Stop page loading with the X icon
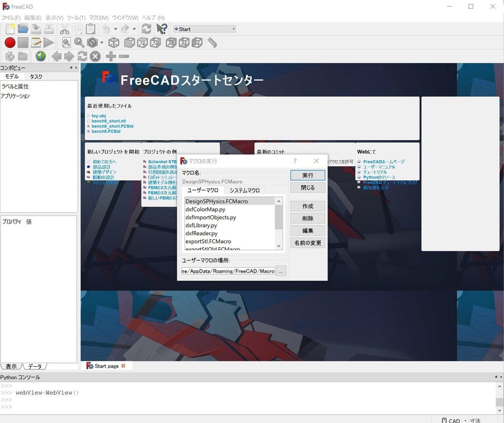 95,56
